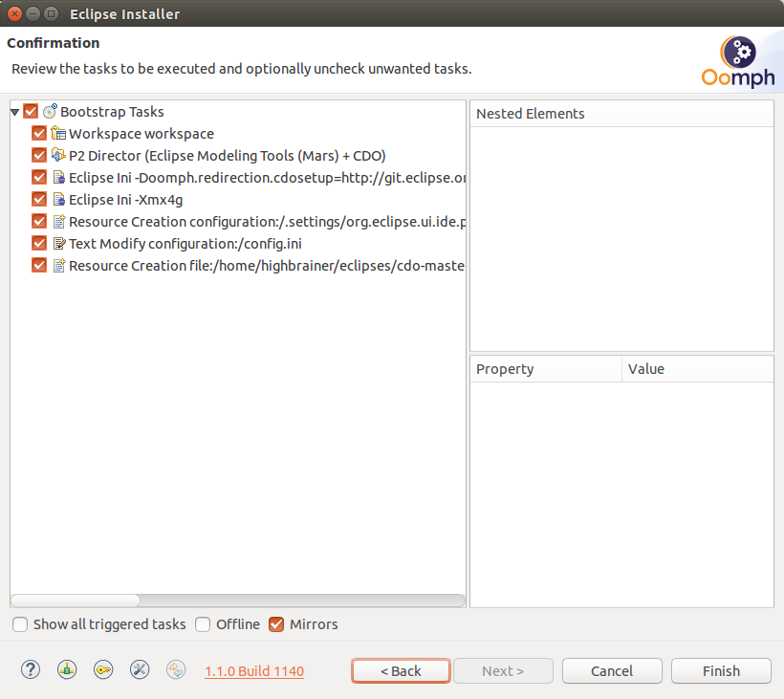This screenshot has height=699, width=784.
Task: Click the update installer icon
Action: 176,669
